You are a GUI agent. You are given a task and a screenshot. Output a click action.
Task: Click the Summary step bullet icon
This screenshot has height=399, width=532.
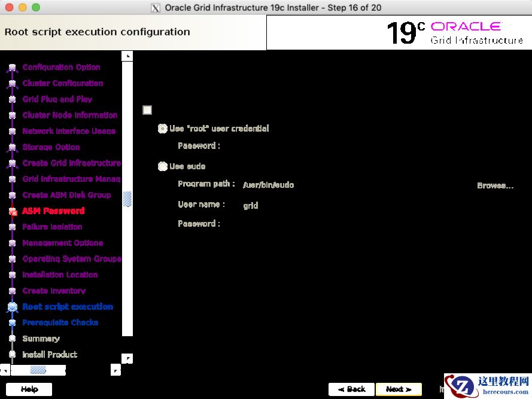point(12,339)
